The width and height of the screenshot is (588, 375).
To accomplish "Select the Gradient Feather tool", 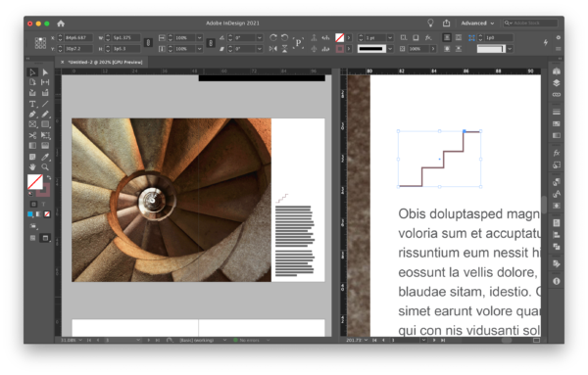I will pyautogui.click(x=45, y=145).
